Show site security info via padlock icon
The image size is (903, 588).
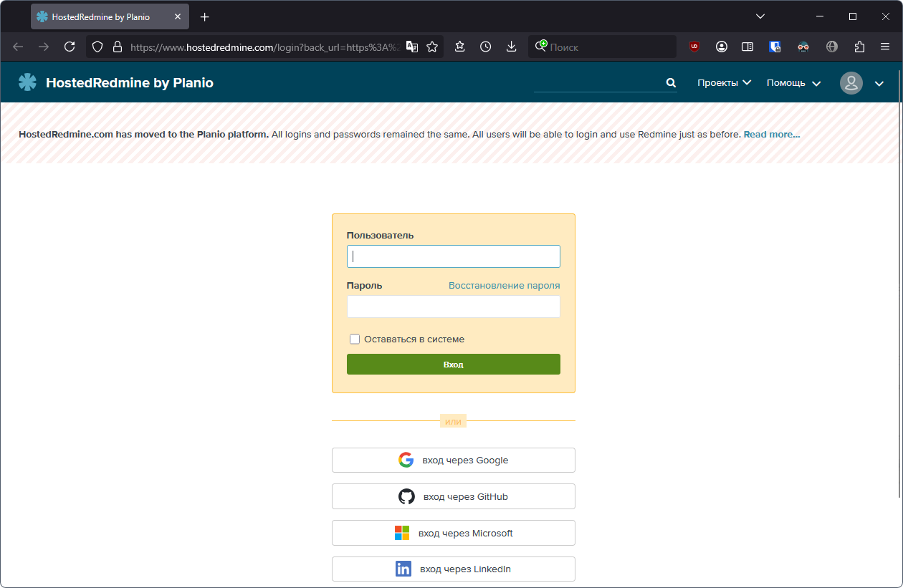tap(118, 47)
